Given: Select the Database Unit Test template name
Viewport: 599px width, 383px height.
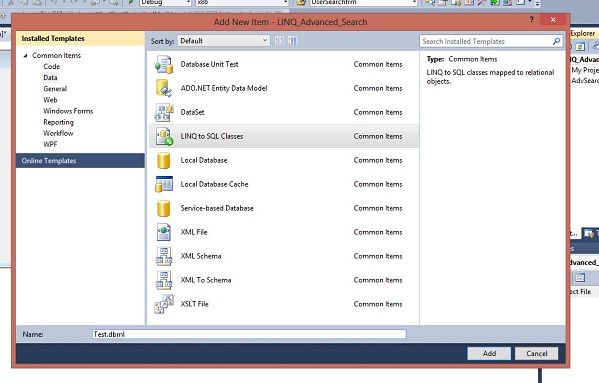Looking at the screenshot, I should coord(209,64).
